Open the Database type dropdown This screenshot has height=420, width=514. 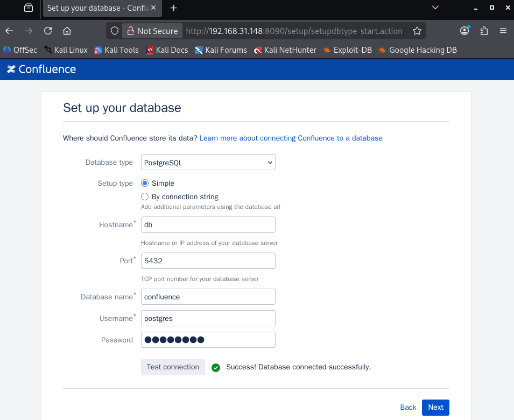point(208,162)
